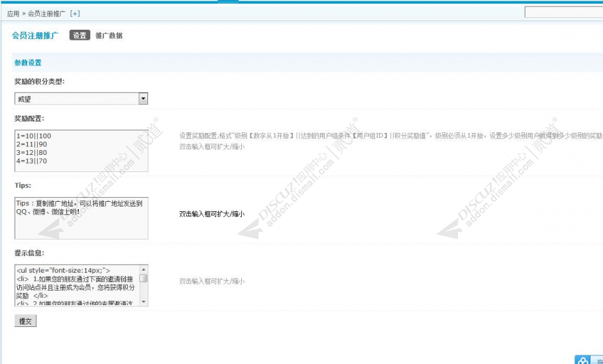603x364 pixels.
Task: Click inside the 提示信息 textarea
Action: (x=77, y=285)
